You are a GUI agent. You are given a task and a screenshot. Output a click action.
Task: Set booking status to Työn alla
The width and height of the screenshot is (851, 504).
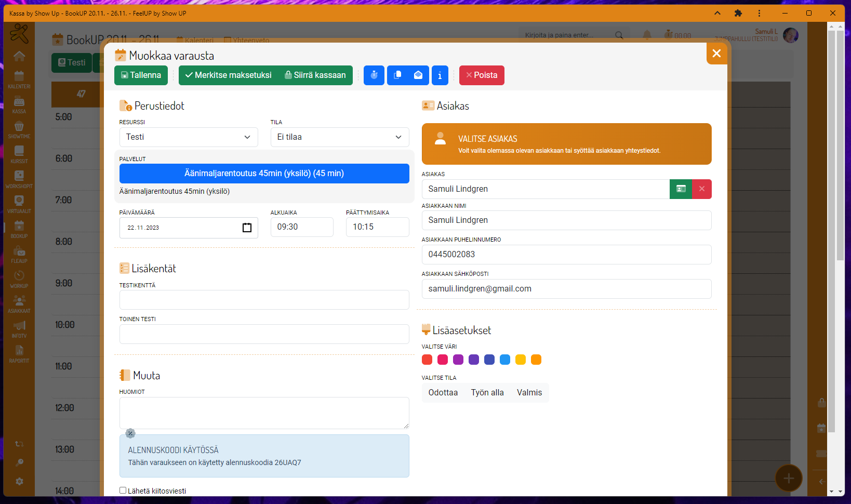tap(487, 393)
